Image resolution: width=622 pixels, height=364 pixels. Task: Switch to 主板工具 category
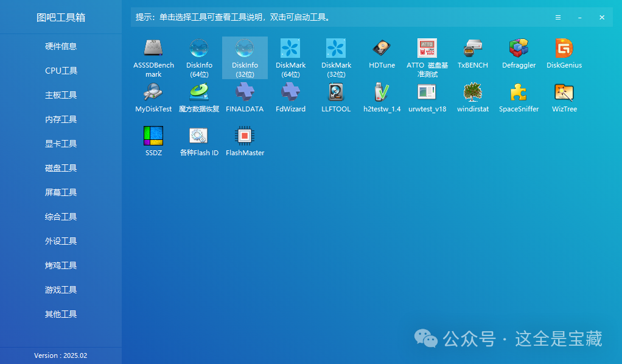click(61, 95)
